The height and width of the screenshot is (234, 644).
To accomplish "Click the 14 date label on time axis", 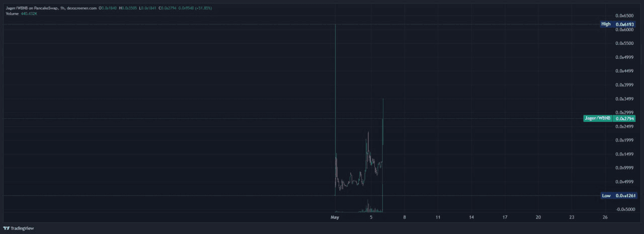I will [471, 217].
